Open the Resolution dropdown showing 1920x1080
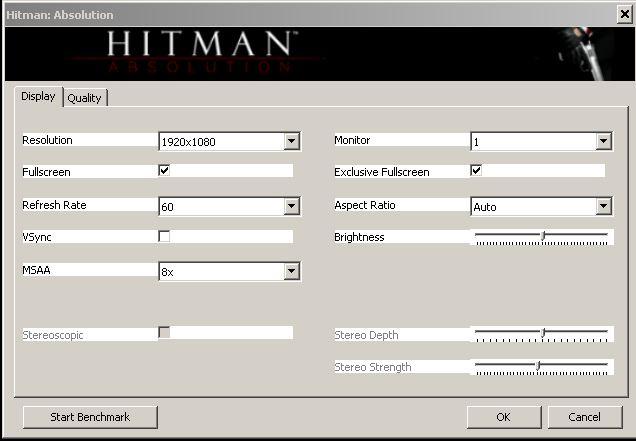The height and width of the screenshot is (441, 636). [230, 142]
